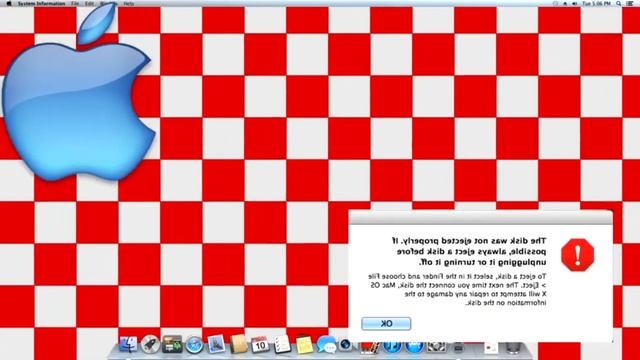Open Calendar icon showing 10
Image resolution: width=640 pixels, height=360 pixels.
point(260,345)
